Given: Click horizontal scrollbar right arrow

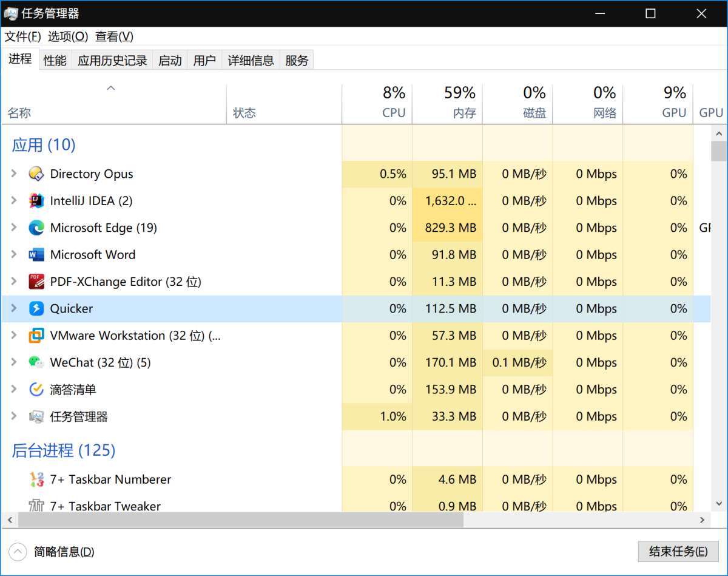Looking at the screenshot, I should pyautogui.click(x=703, y=520).
